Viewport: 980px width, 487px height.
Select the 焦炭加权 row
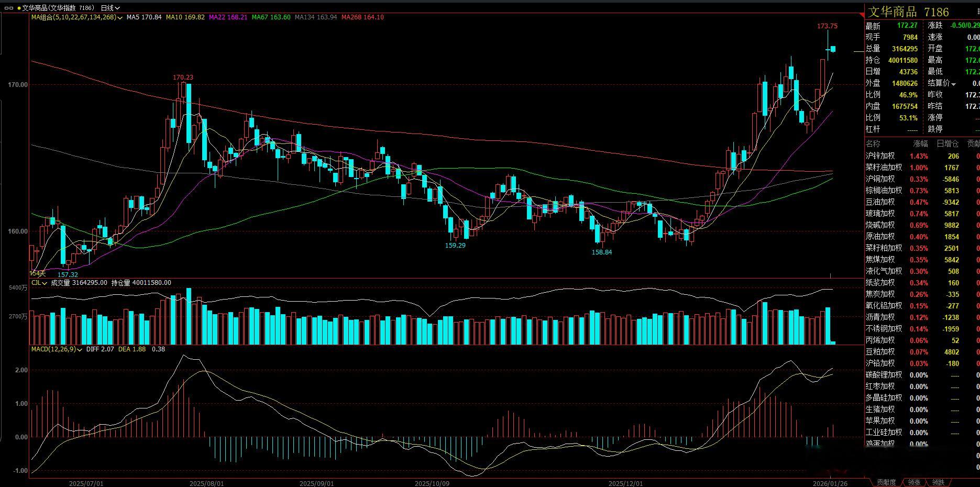pos(922,294)
